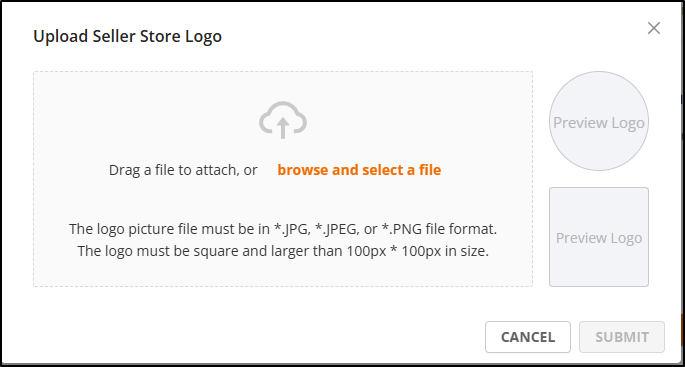Click the greyed-out SUBMIT button
Image resolution: width=685 pixels, height=367 pixels.
point(622,337)
